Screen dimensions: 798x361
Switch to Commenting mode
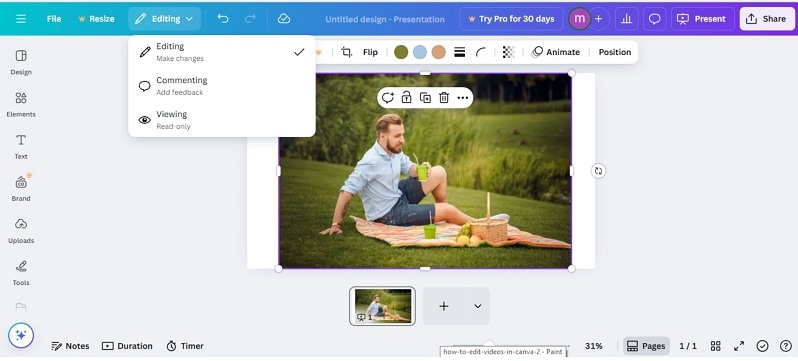pyautogui.click(x=222, y=86)
